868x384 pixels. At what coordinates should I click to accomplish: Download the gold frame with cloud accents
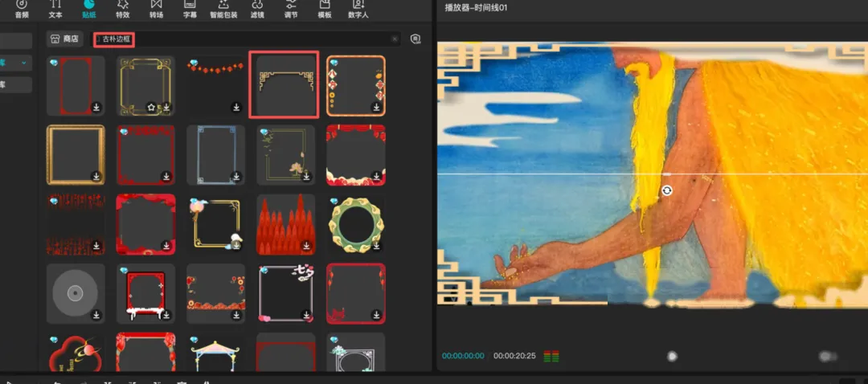pyautogui.click(x=236, y=246)
